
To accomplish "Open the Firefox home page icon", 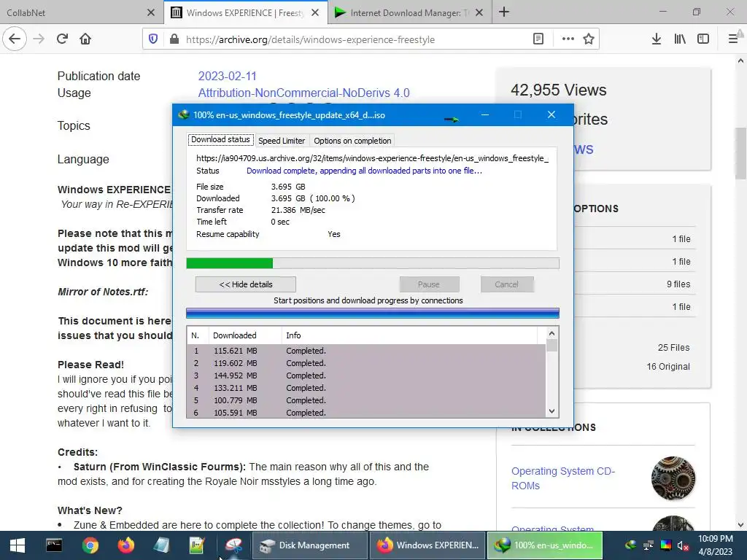I will pos(85,39).
